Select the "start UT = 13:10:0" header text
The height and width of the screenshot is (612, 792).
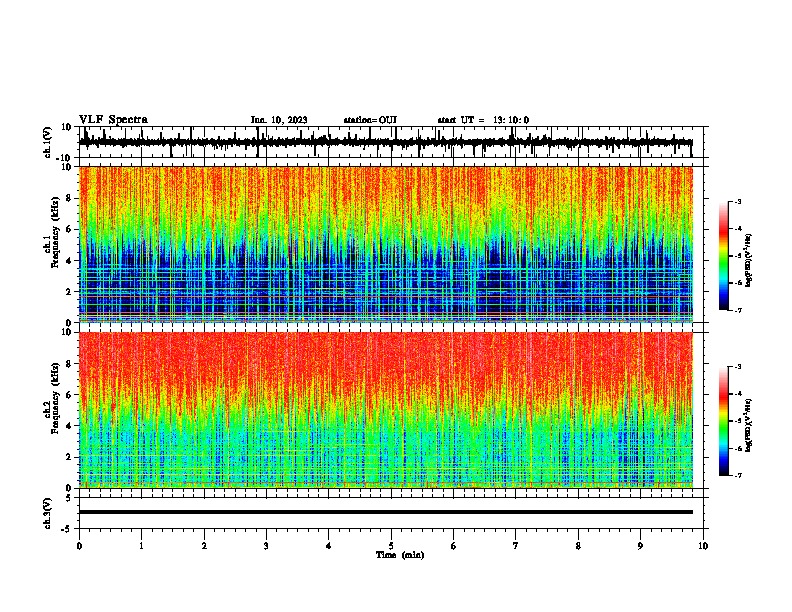[x=483, y=120]
